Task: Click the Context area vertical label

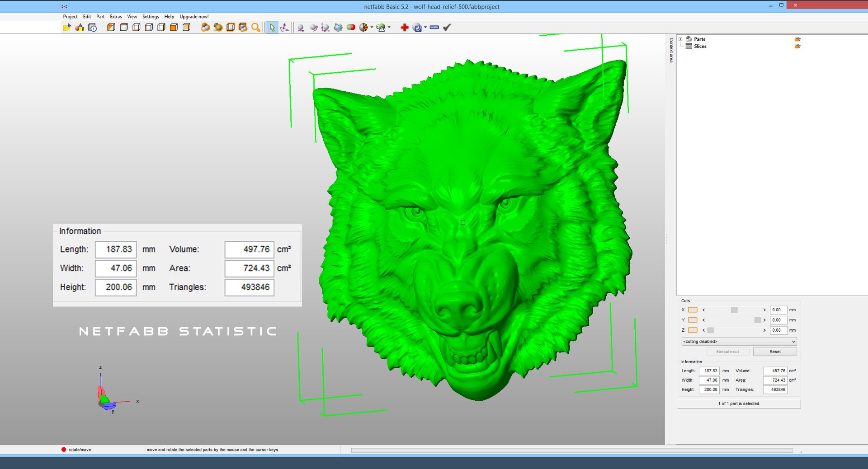Action: click(671, 50)
